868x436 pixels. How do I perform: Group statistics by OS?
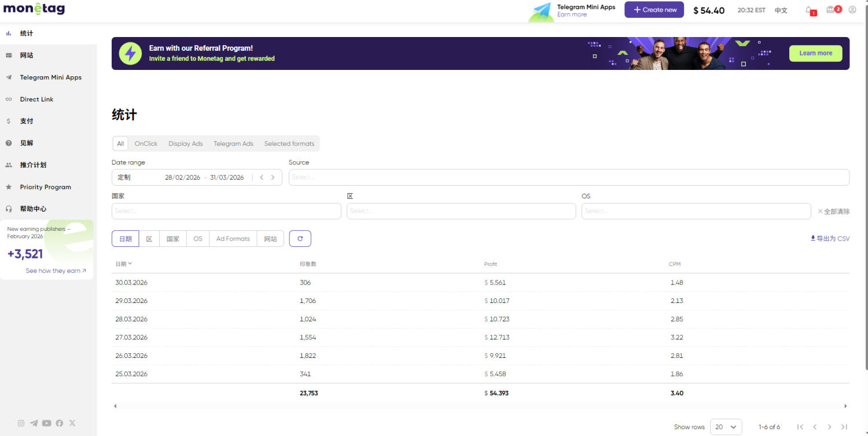[x=198, y=239]
